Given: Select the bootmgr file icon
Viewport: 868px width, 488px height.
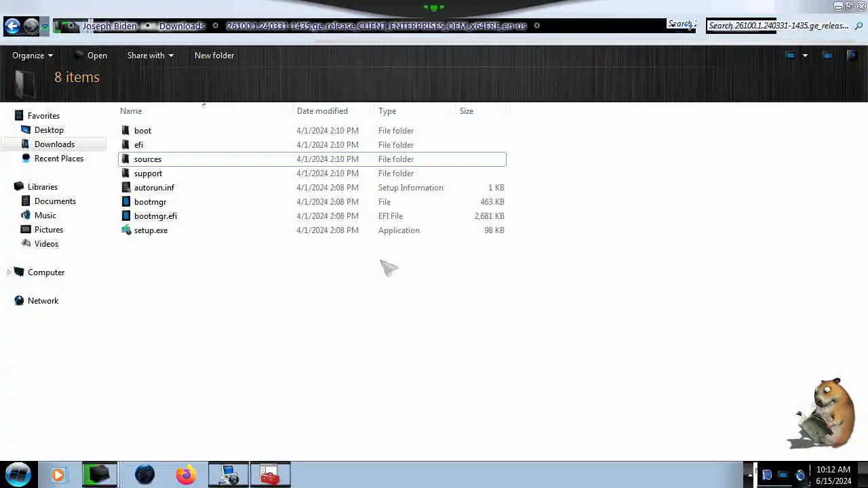Looking at the screenshot, I should pyautogui.click(x=125, y=202).
